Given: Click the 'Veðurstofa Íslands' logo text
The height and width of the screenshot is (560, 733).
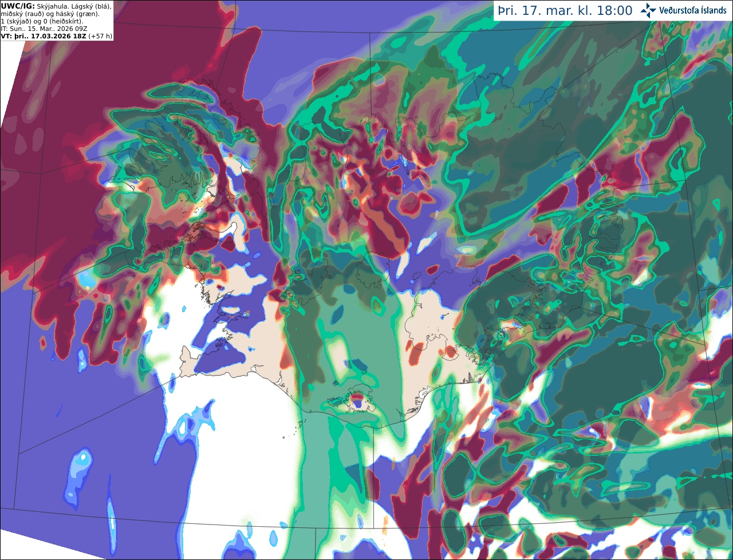Looking at the screenshot, I should point(693,10).
